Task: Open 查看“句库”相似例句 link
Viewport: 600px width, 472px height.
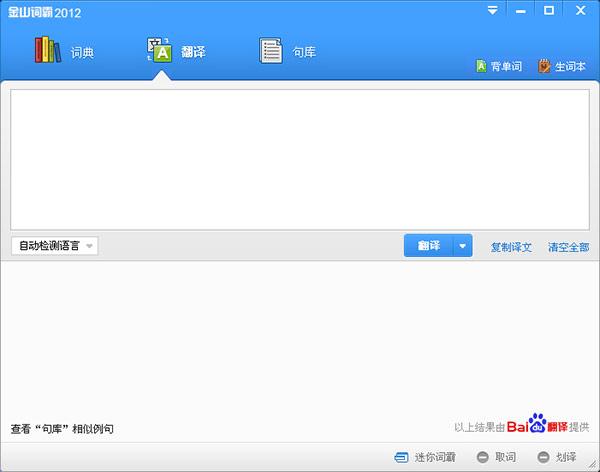Action: [x=62, y=429]
